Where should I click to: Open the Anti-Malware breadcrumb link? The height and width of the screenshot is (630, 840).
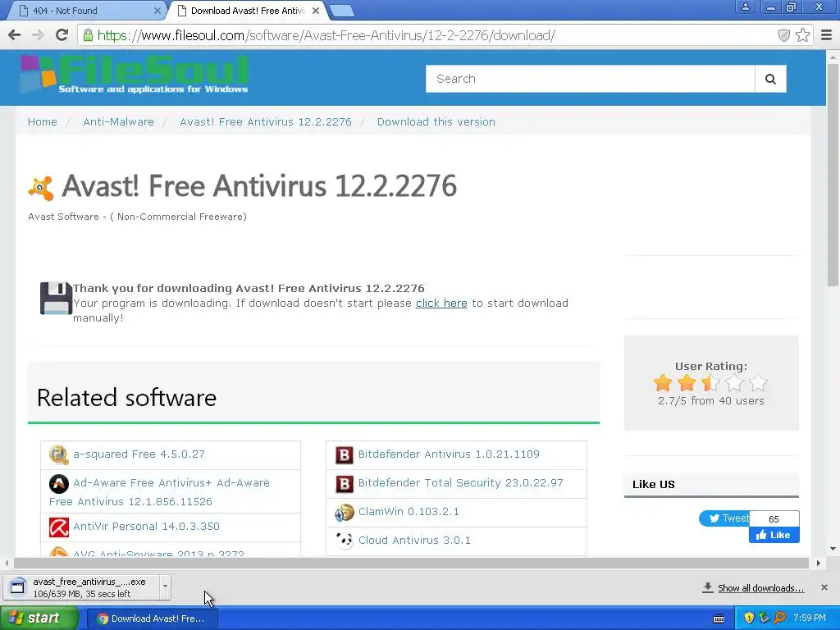click(x=118, y=121)
